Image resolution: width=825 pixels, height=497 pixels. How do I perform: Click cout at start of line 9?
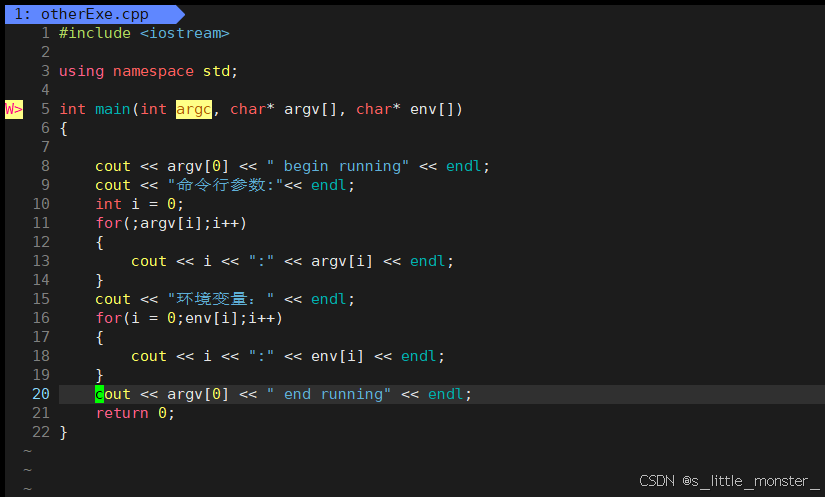click(113, 185)
